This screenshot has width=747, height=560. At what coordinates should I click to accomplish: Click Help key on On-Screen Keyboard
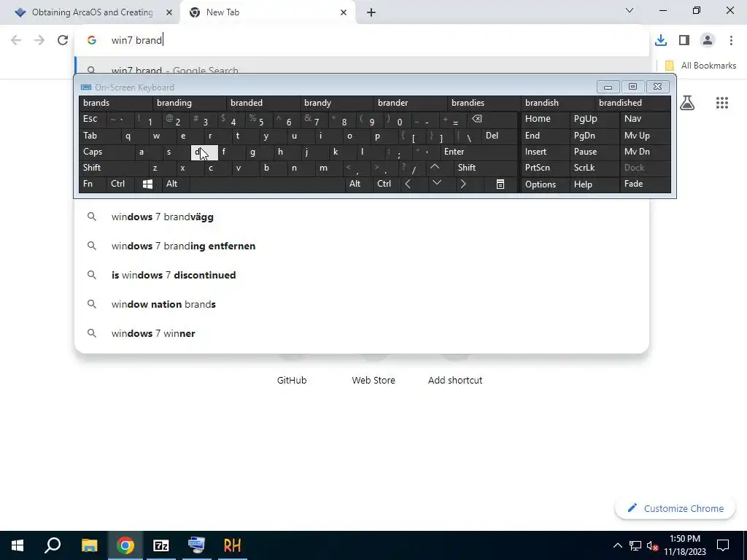click(x=594, y=184)
